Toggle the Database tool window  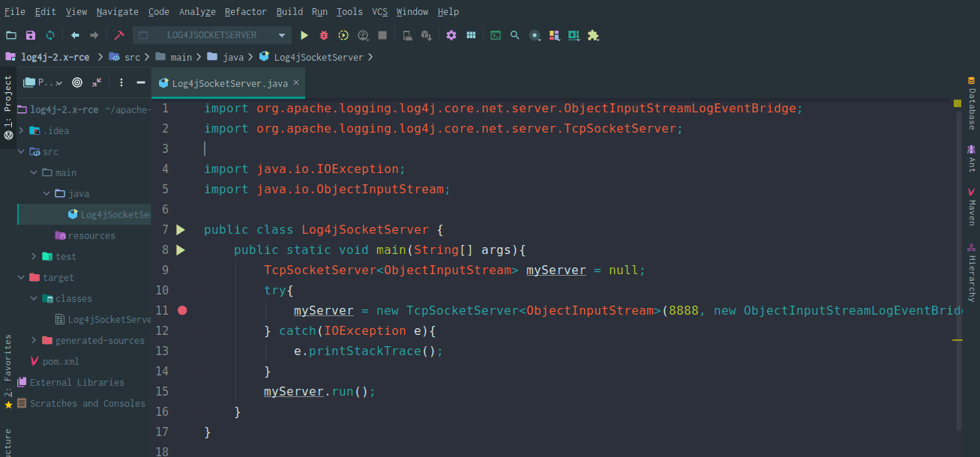(x=972, y=103)
